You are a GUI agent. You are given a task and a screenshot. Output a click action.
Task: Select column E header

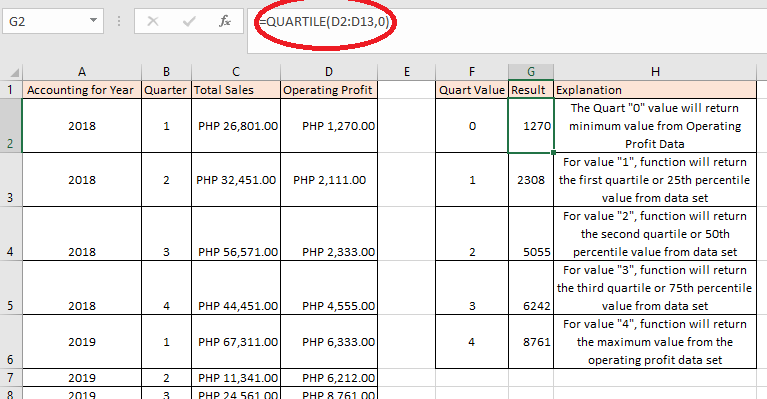[x=406, y=72]
